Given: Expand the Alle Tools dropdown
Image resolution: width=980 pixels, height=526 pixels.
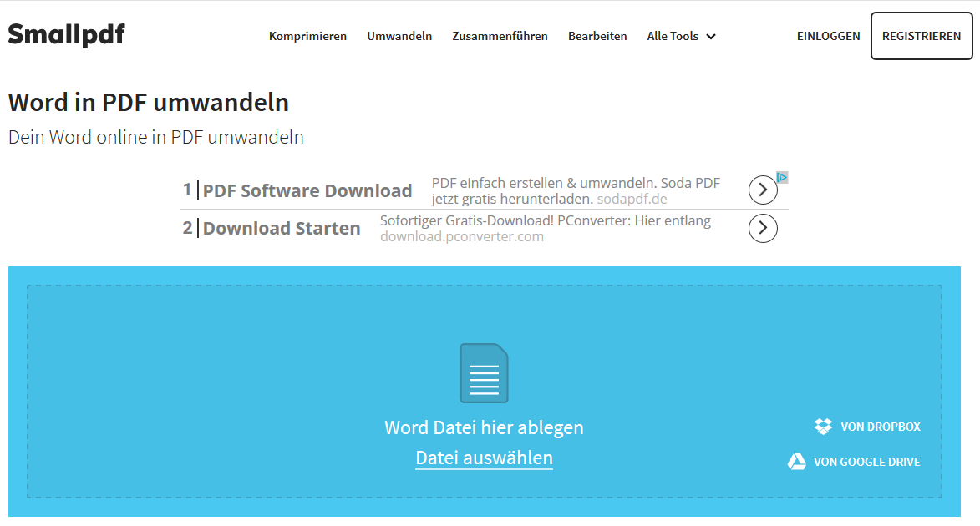Looking at the screenshot, I should coord(681,36).
